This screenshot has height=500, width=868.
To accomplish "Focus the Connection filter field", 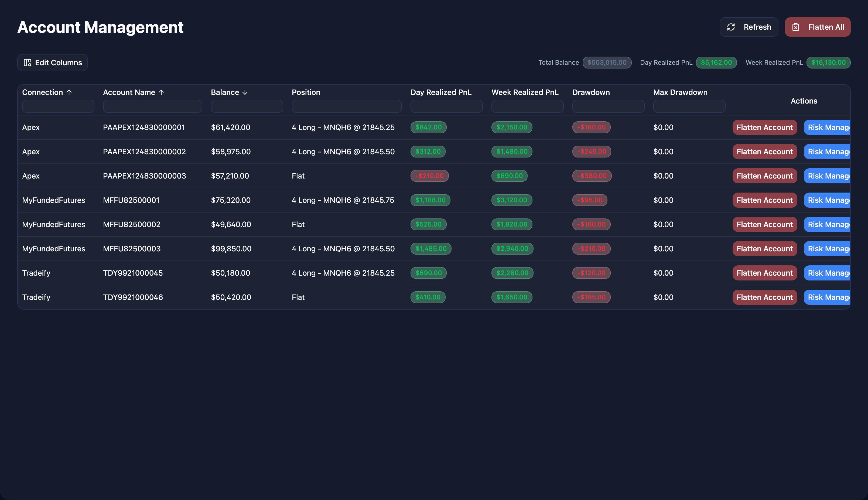I will pos(58,106).
